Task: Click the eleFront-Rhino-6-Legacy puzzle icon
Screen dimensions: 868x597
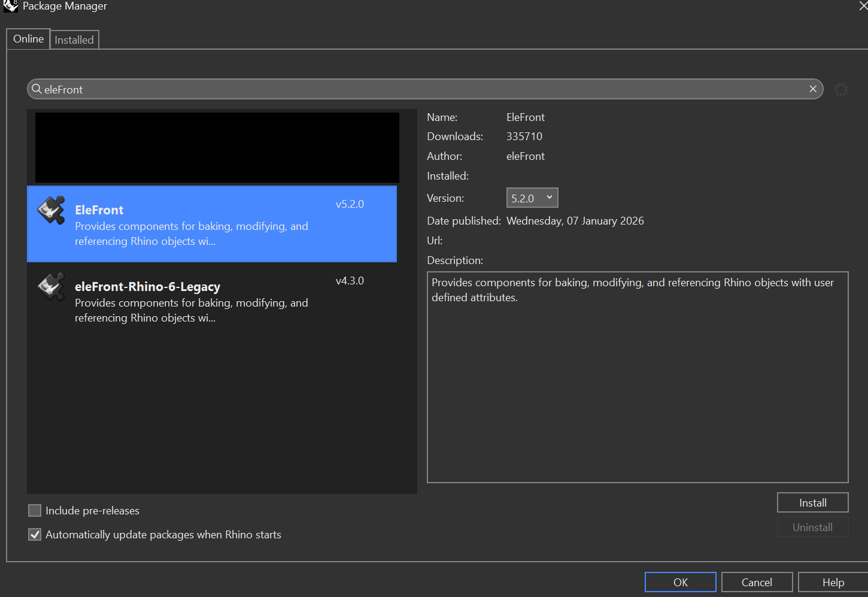Action: pos(51,287)
